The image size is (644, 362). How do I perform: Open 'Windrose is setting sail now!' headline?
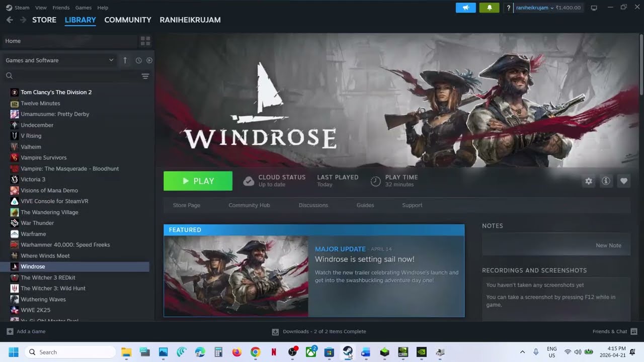[365, 259]
